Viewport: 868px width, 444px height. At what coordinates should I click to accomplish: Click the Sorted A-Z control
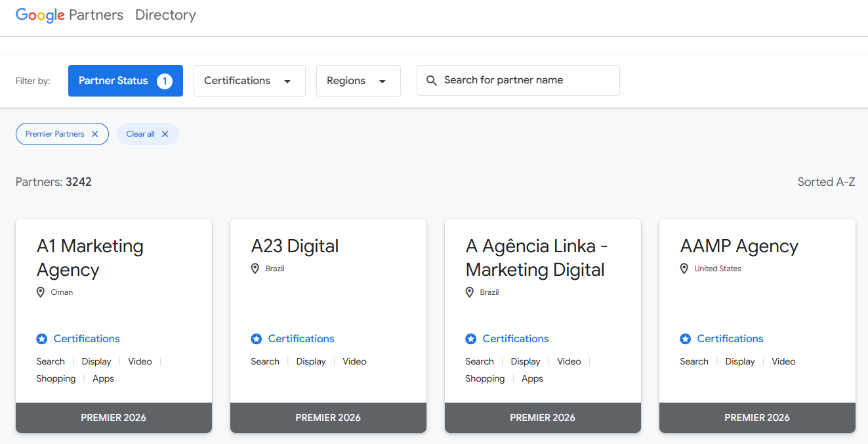826,181
